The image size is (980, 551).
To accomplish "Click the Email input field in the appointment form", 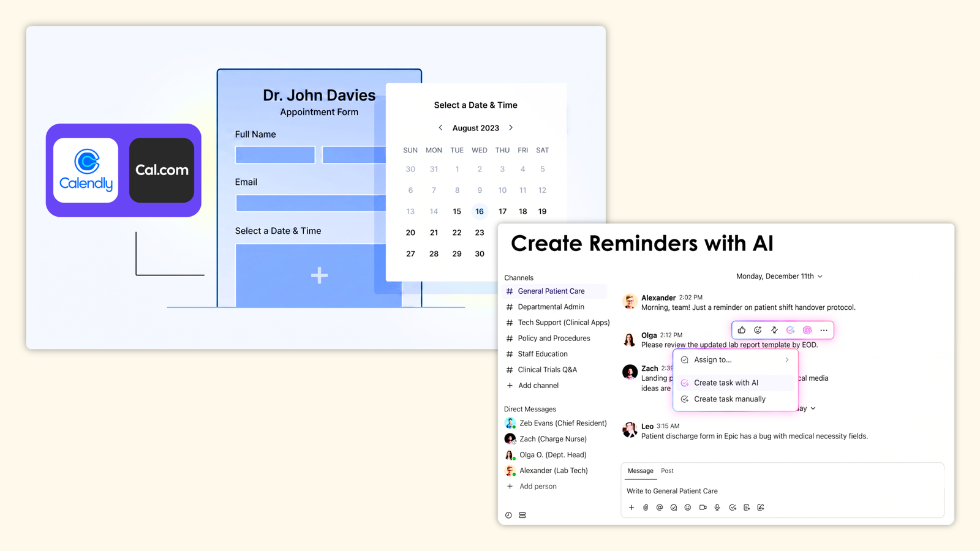I will click(x=311, y=203).
